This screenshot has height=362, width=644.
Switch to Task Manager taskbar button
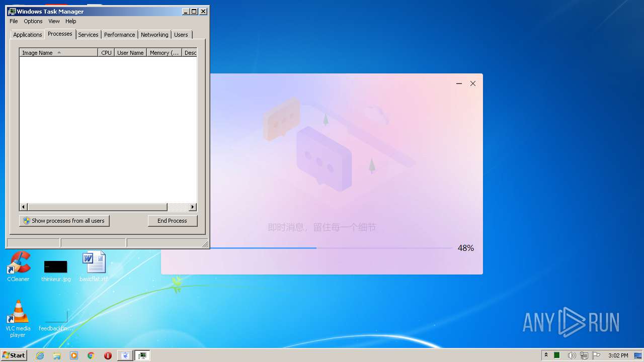(142, 355)
